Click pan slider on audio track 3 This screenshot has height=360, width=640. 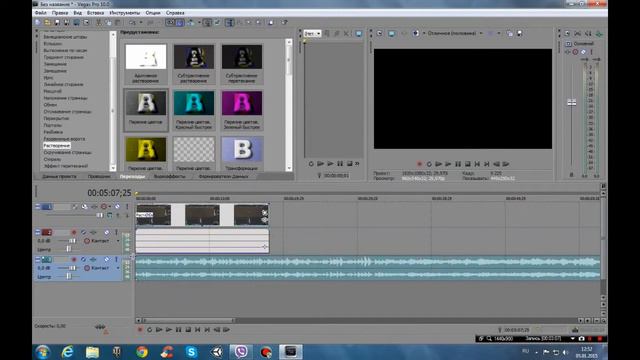[x=69, y=277]
